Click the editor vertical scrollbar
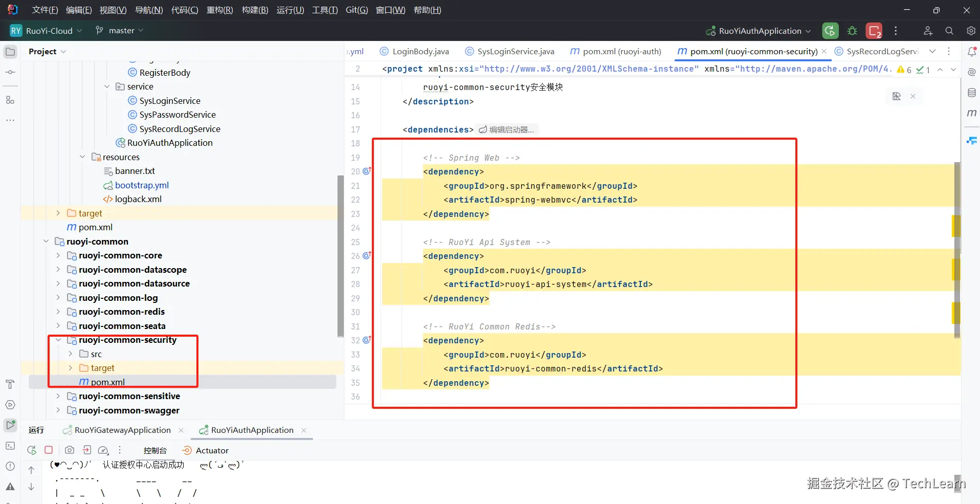Screen dimensions: 980x504 point(957,250)
